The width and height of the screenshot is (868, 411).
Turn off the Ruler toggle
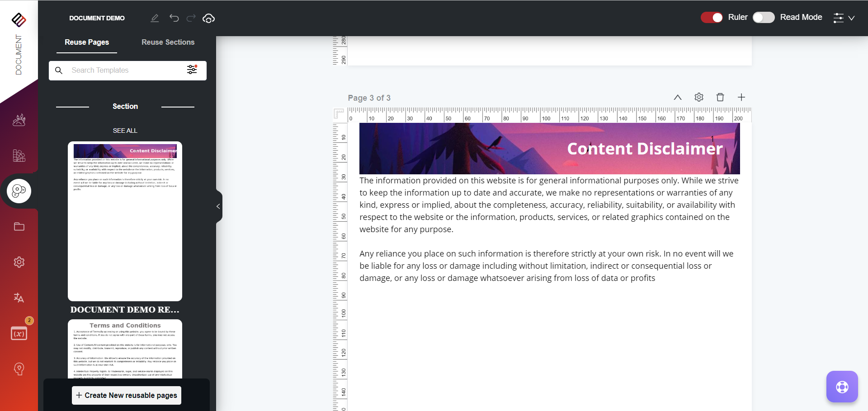712,17
